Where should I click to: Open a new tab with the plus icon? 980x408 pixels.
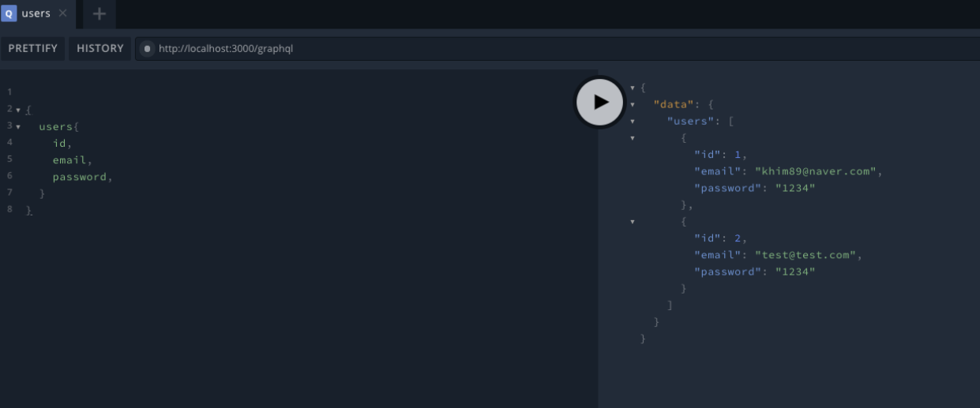click(x=100, y=13)
